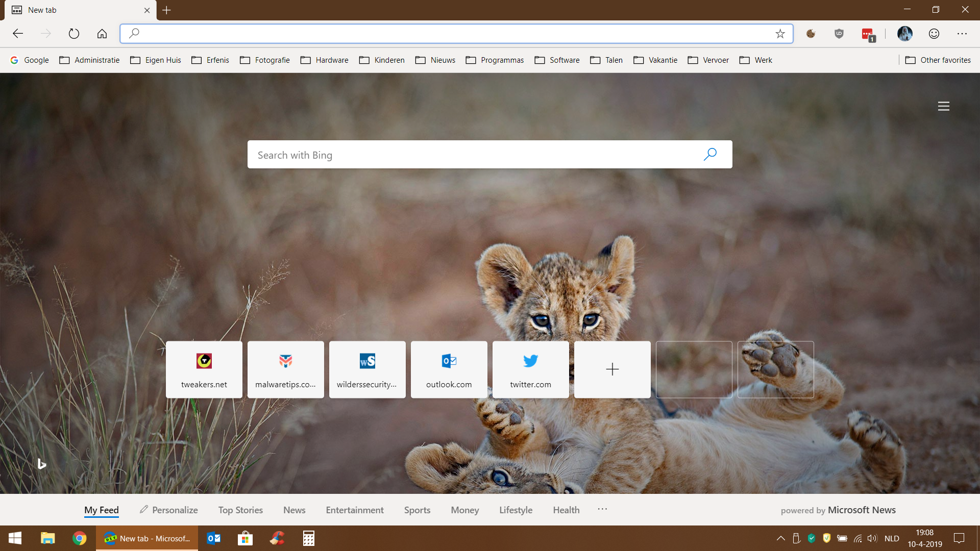This screenshot has height=551, width=980.
Task: Expand more feed categories with the ellipsis
Action: [x=602, y=509]
